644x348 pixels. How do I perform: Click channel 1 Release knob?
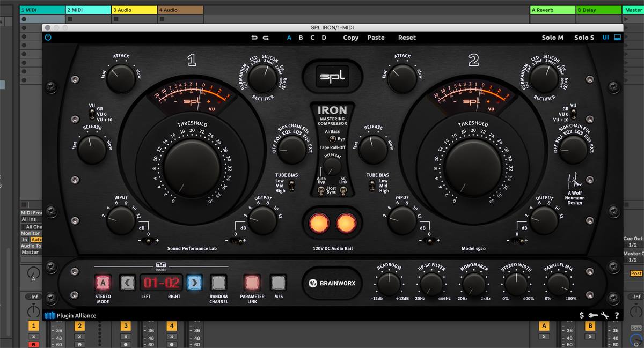(x=92, y=150)
